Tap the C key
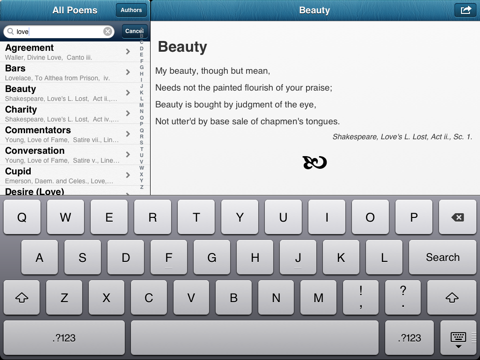 pos(149,297)
